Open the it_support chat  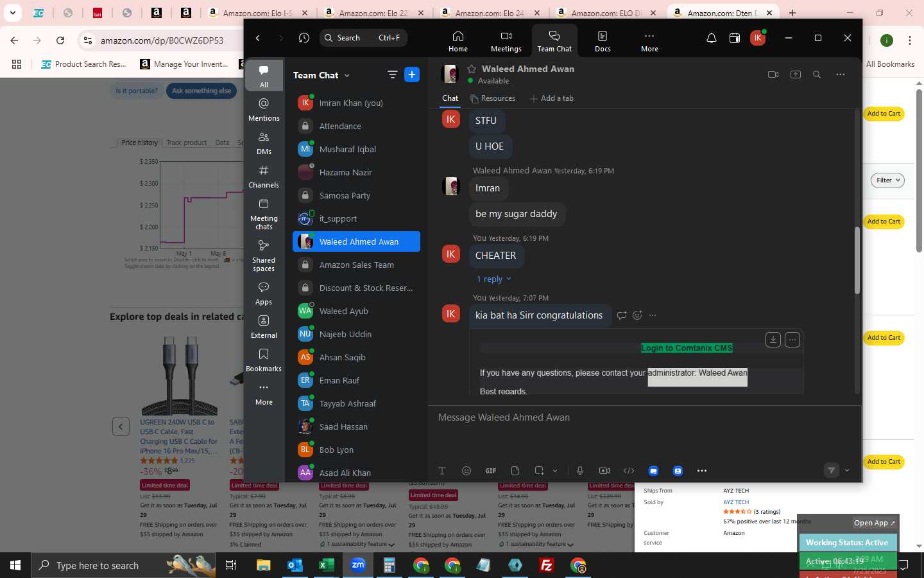tap(356, 218)
